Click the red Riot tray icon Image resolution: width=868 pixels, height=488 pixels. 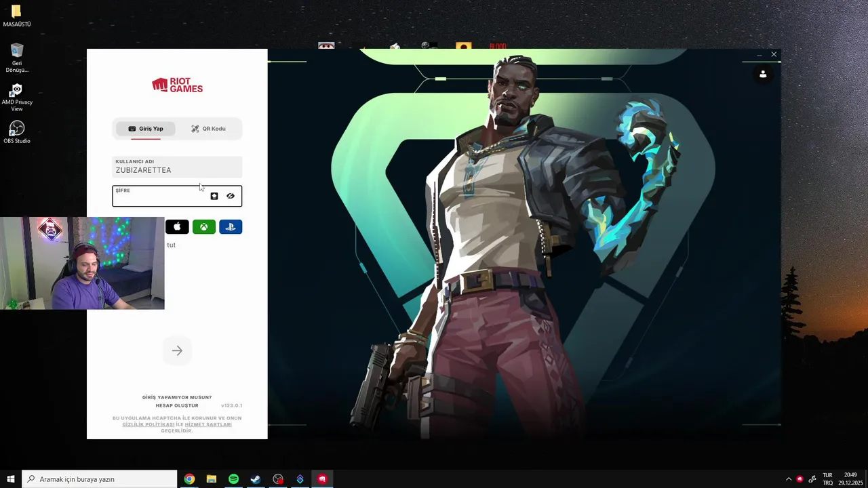coord(800,479)
